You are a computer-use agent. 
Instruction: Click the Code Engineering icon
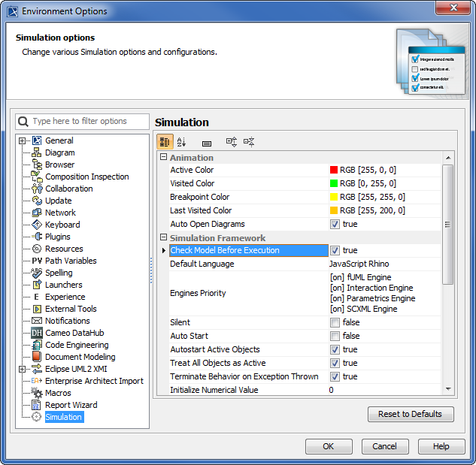click(x=37, y=345)
